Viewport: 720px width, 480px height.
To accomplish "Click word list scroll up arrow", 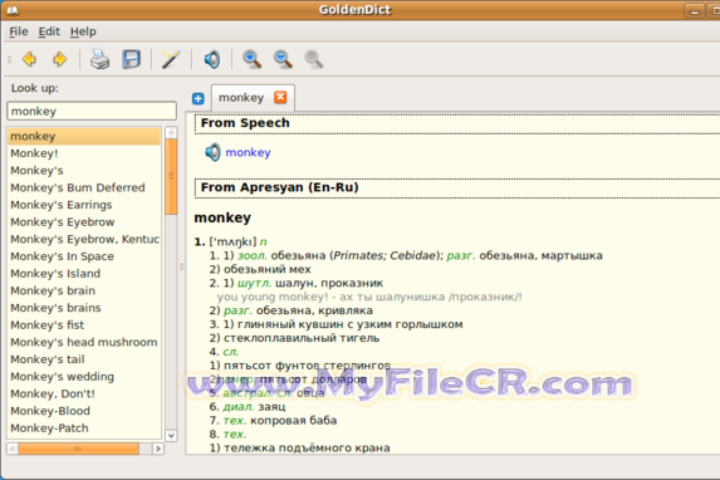I will pos(171,133).
